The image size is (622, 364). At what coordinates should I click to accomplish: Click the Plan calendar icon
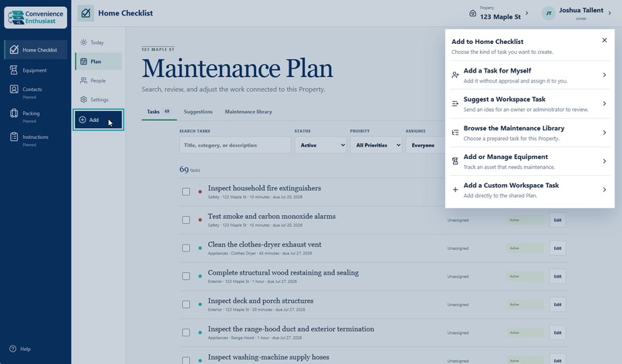pyautogui.click(x=83, y=61)
